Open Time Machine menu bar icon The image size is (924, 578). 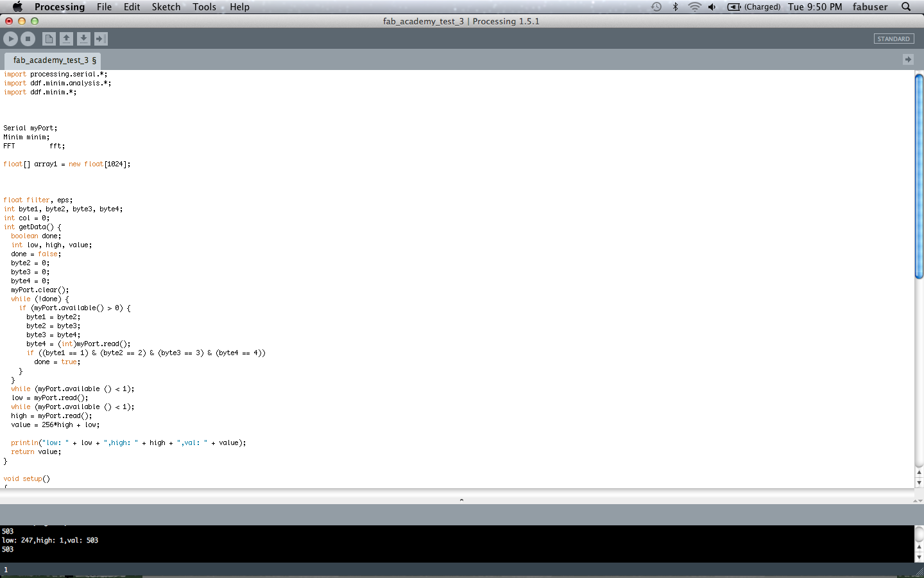tap(656, 6)
